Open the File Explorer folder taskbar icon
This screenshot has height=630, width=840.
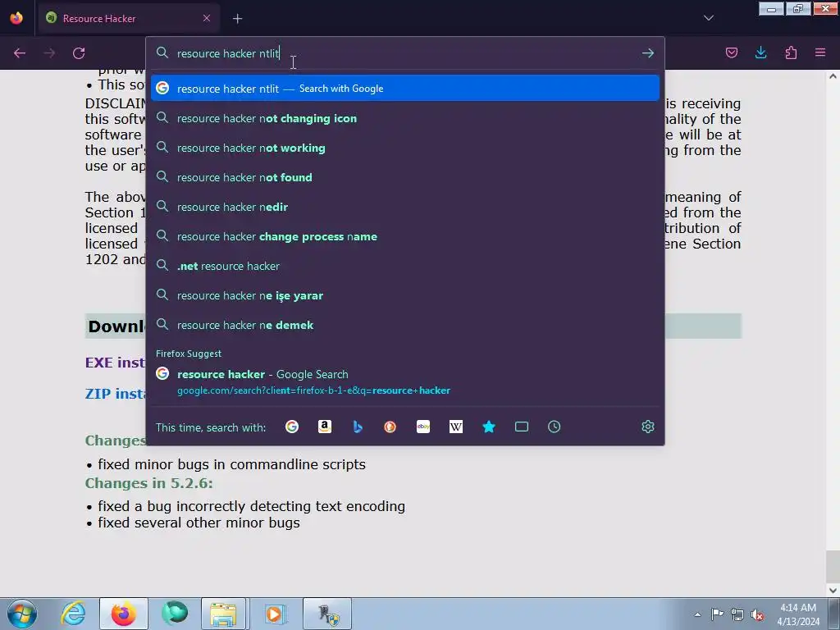[223, 614]
